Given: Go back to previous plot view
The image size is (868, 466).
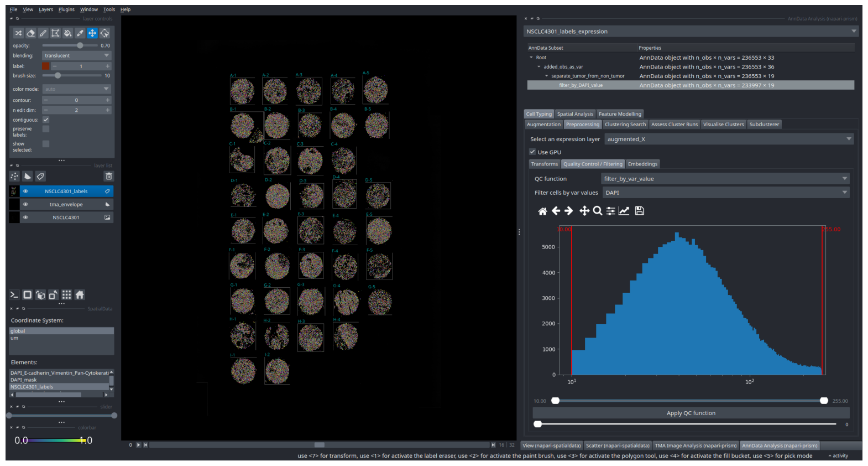Looking at the screenshot, I should click(556, 211).
